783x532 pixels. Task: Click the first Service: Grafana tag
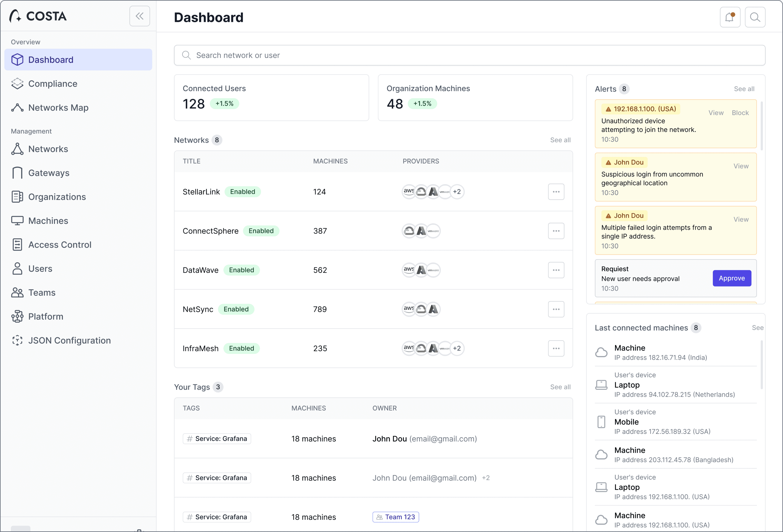pos(217,438)
